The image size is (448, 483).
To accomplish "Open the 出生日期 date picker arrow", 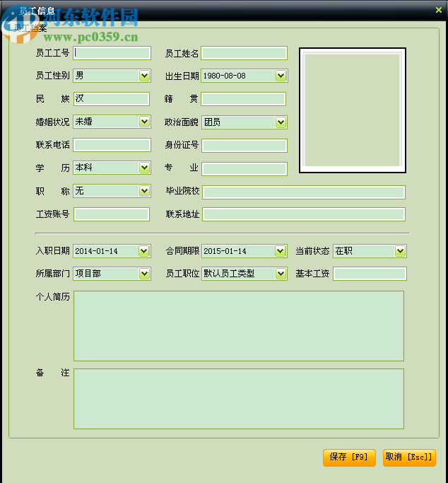I will pyautogui.click(x=281, y=76).
